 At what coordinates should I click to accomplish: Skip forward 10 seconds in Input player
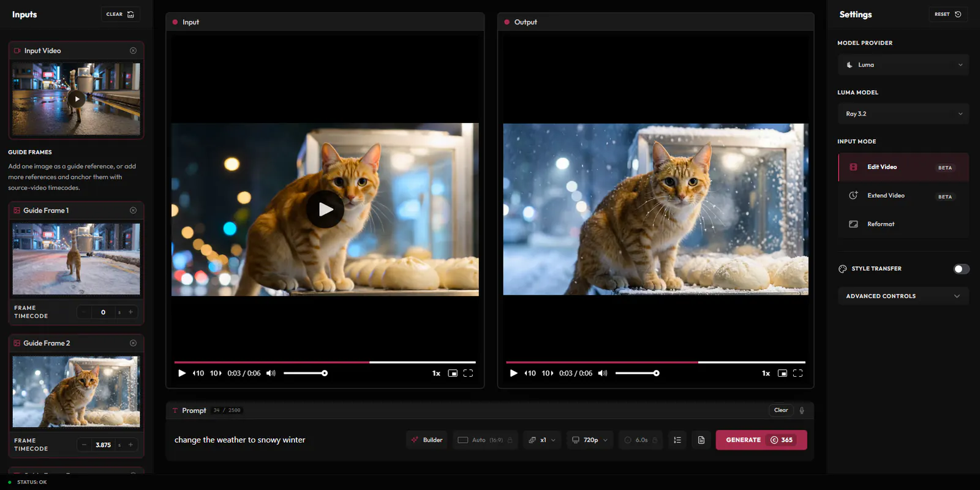tap(216, 373)
